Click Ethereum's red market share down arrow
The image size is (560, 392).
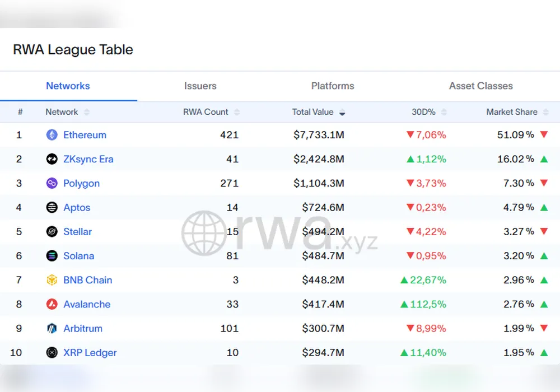pyautogui.click(x=544, y=134)
